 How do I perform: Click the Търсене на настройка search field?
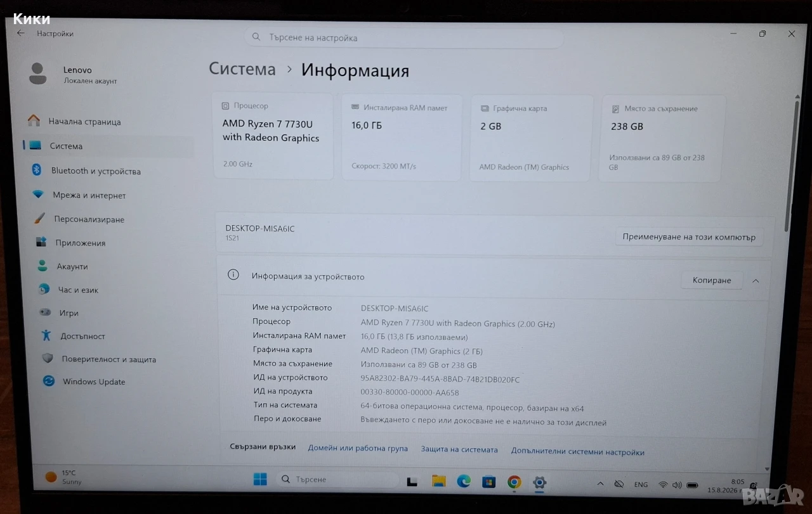(x=404, y=37)
